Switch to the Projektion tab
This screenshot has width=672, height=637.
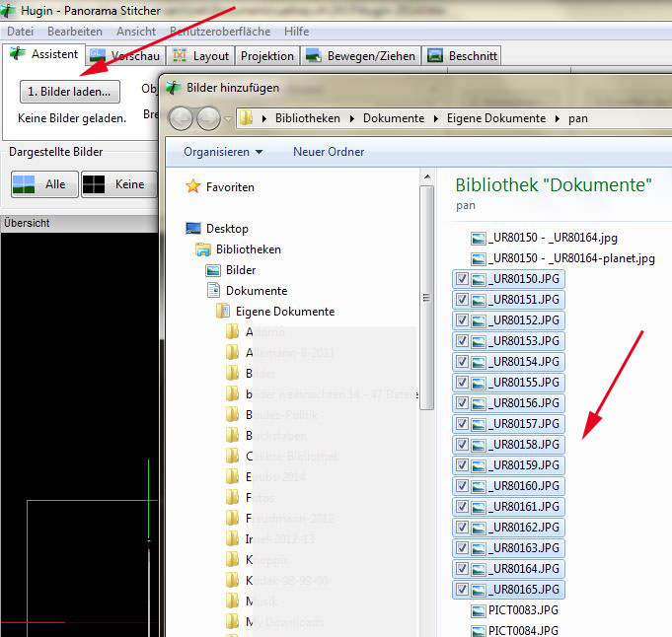tap(267, 56)
